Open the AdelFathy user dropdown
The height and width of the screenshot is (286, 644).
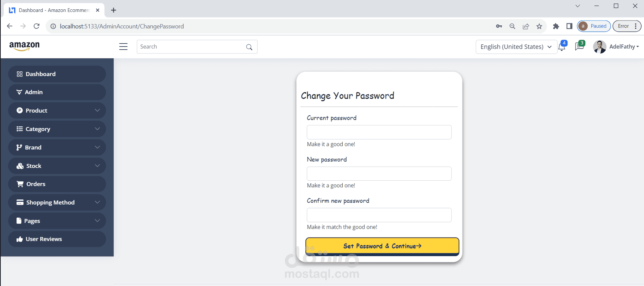616,47
